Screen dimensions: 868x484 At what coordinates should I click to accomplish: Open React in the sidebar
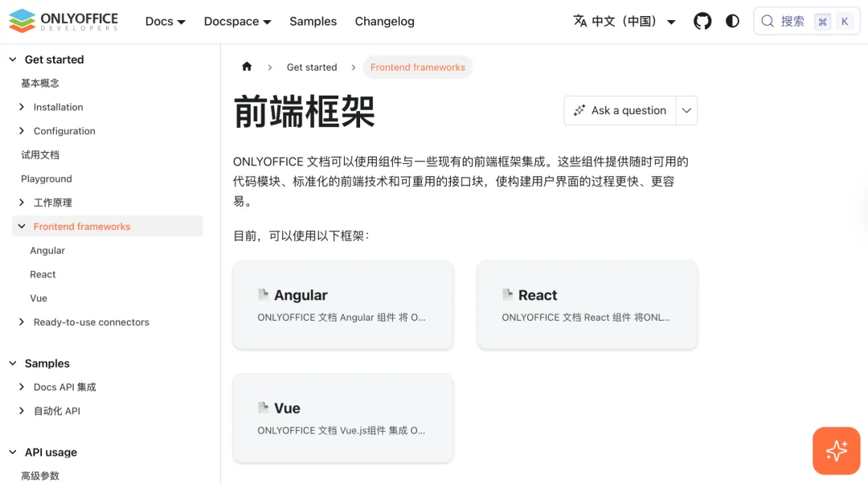click(43, 274)
